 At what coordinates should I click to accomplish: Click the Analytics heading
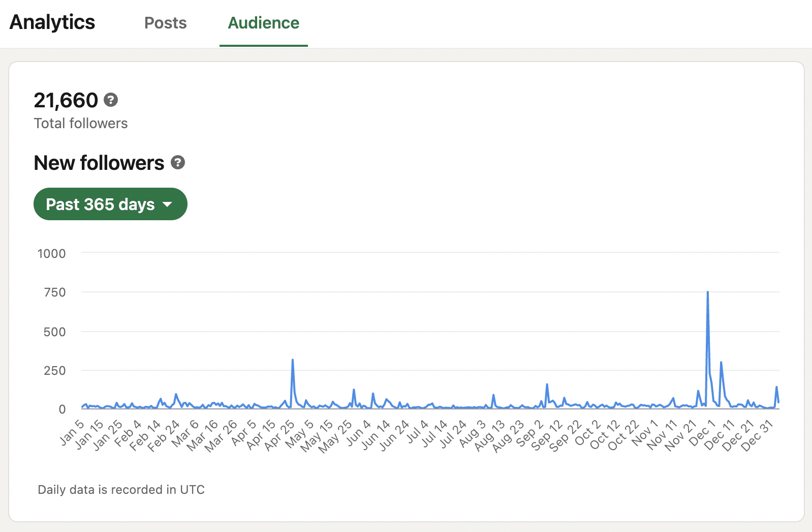coord(52,22)
